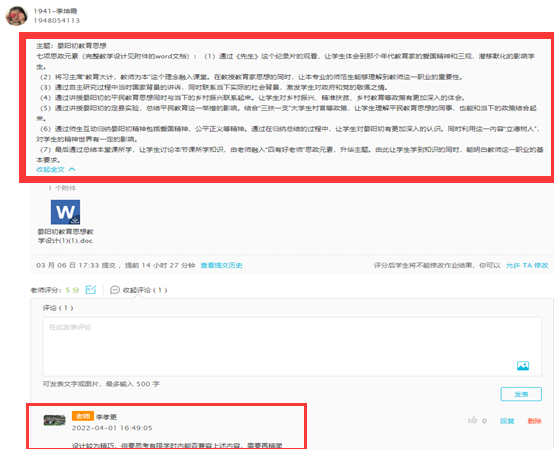Click the teacher commenter name
554x449 pixels.
click(106, 417)
